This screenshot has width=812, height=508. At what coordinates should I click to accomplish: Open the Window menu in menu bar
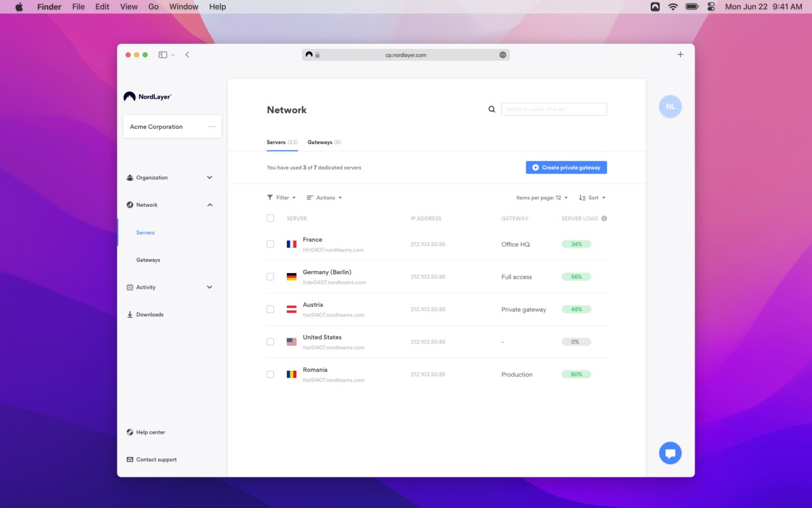tap(183, 7)
